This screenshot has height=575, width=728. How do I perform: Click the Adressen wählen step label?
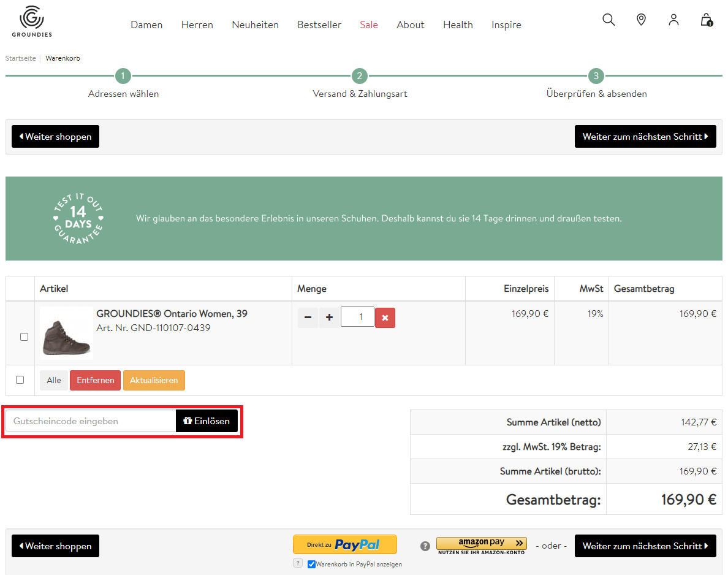124,94
